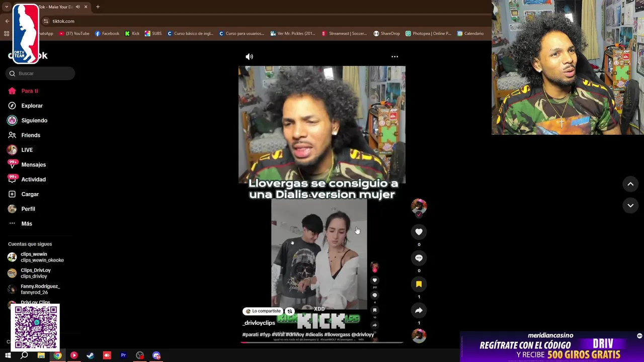Open the Calendario bookmark

(x=470, y=34)
